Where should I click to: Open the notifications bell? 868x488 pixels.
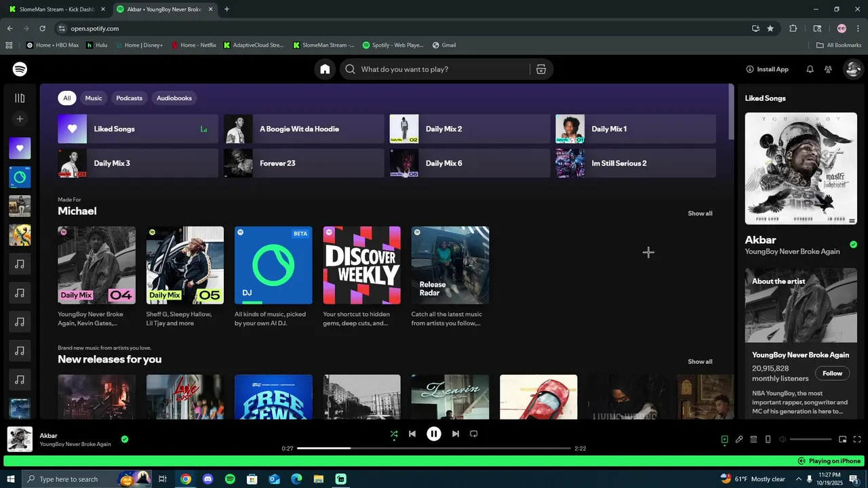click(810, 69)
